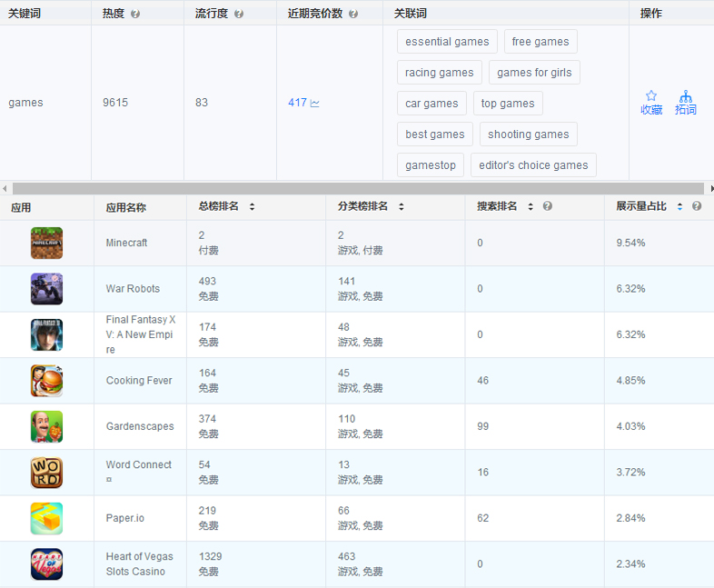
Task: Sort table by 分类榜排名 column
Action: click(x=401, y=206)
